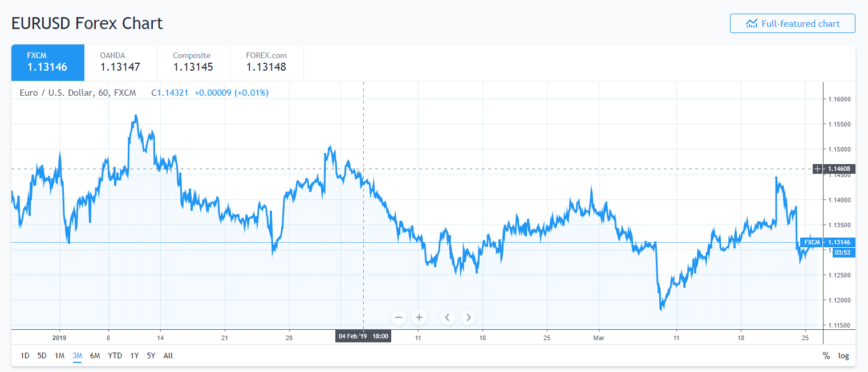Show All time range
Viewport: 868px width, 372px height.
(x=168, y=355)
